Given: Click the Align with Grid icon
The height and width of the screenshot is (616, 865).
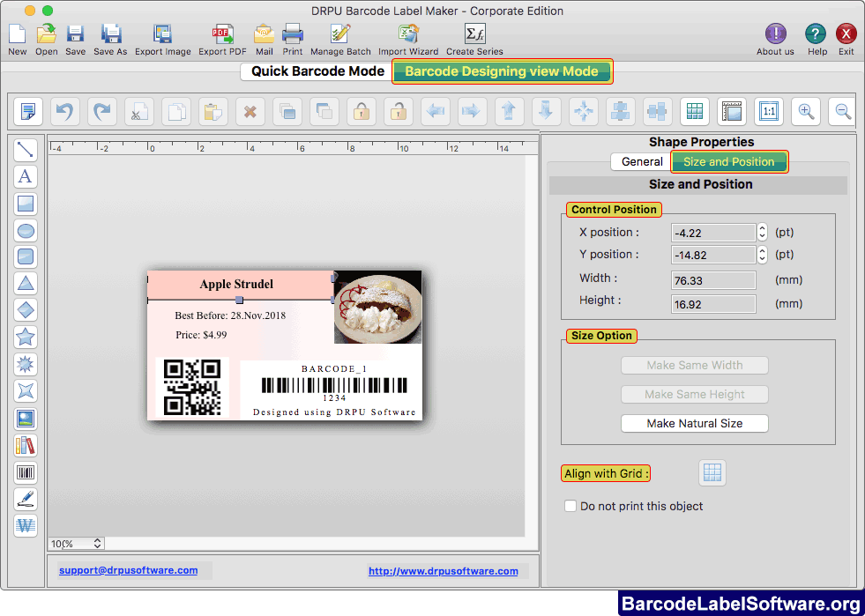Looking at the screenshot, I should click(712, 472).
